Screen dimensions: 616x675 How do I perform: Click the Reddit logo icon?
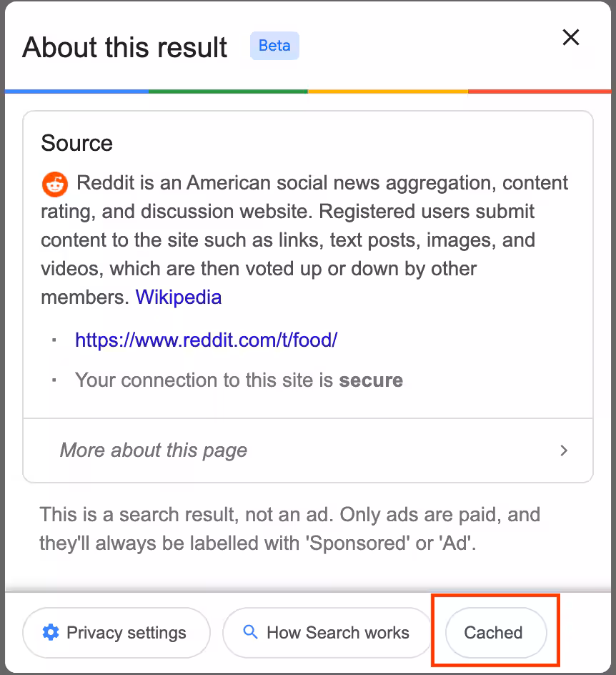tap(54, 184)
